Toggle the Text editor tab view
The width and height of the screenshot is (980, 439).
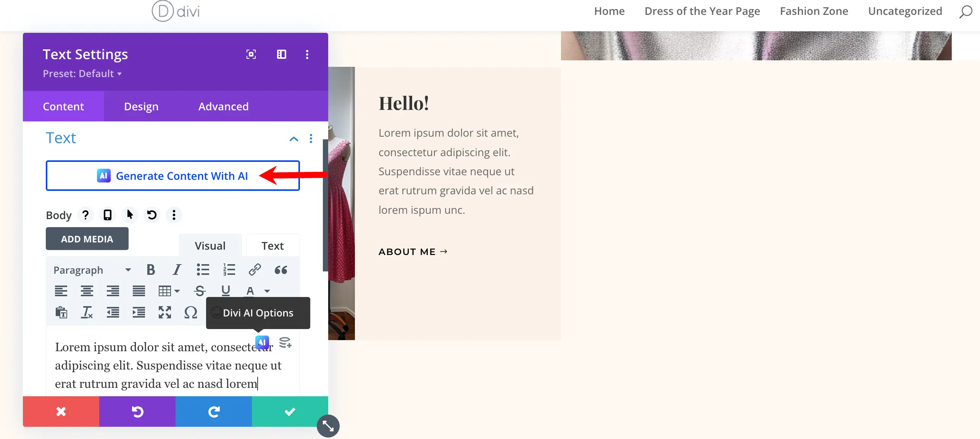click(272, 245)
